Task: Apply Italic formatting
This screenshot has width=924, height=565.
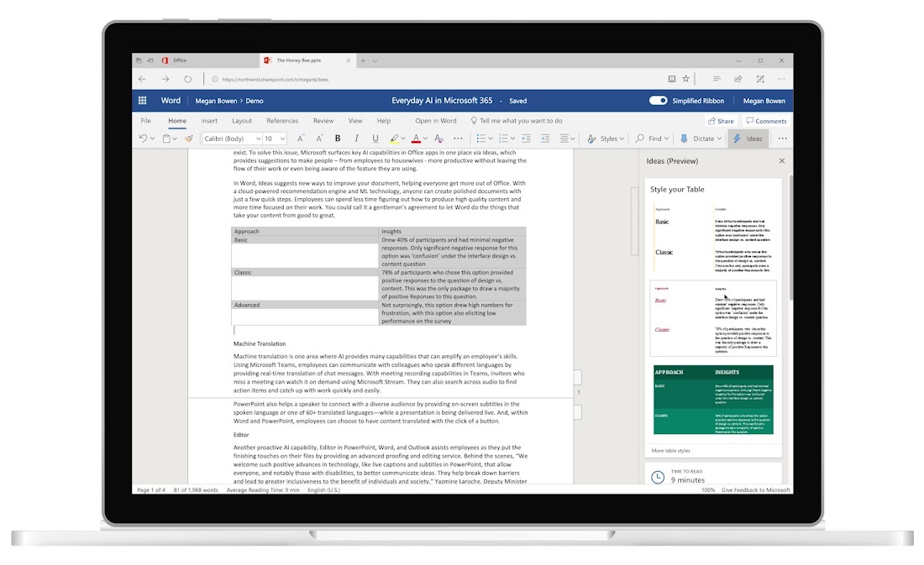Action: click(x=356, y=139)
